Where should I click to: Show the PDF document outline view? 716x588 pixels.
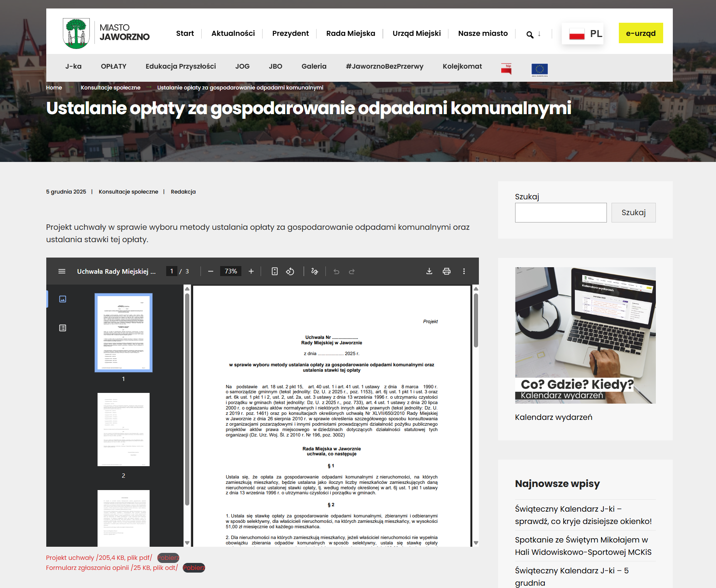(62, 328)
